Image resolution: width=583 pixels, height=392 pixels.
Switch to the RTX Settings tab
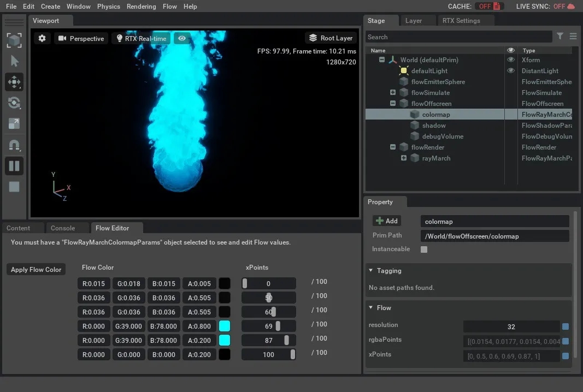461,21
